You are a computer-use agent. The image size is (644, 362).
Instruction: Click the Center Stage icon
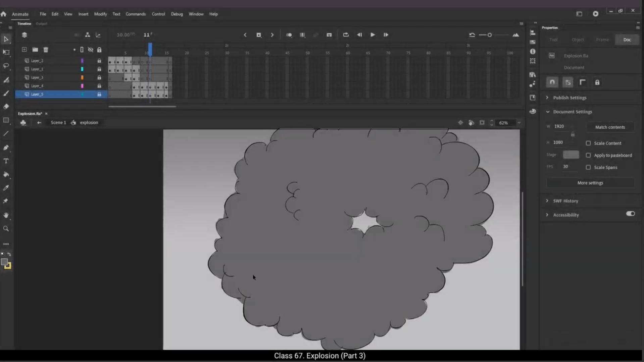click(x=460, y=123)
